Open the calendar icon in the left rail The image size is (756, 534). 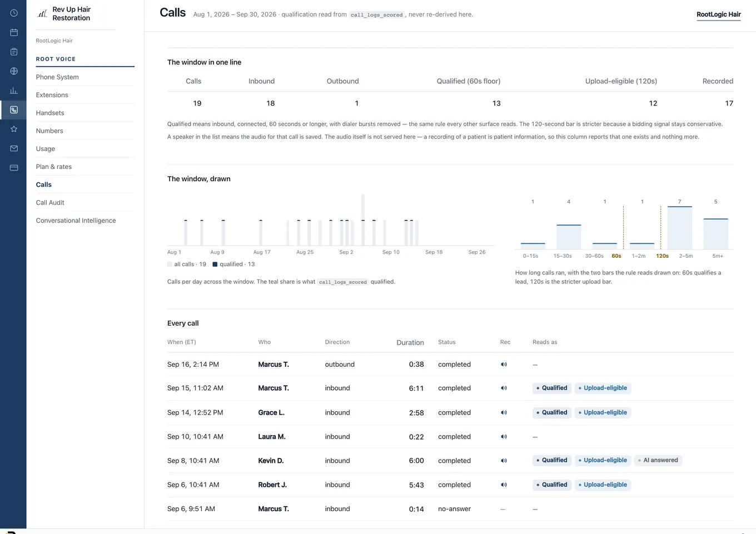click(x=14, y=32)
